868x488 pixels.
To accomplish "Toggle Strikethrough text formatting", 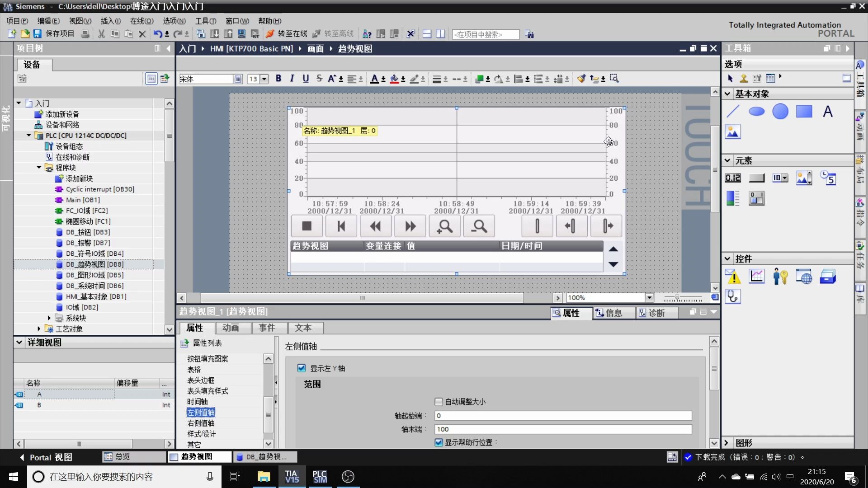I will coord(319,79).
